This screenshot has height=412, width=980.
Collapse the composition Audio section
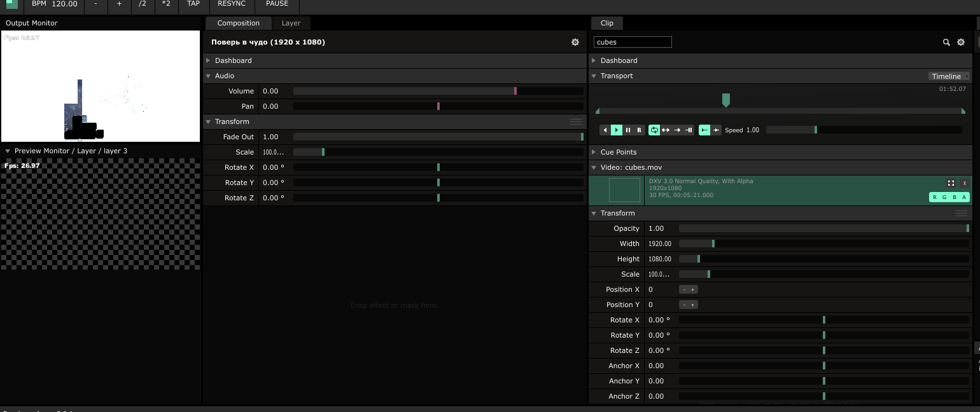coord(208,76)
